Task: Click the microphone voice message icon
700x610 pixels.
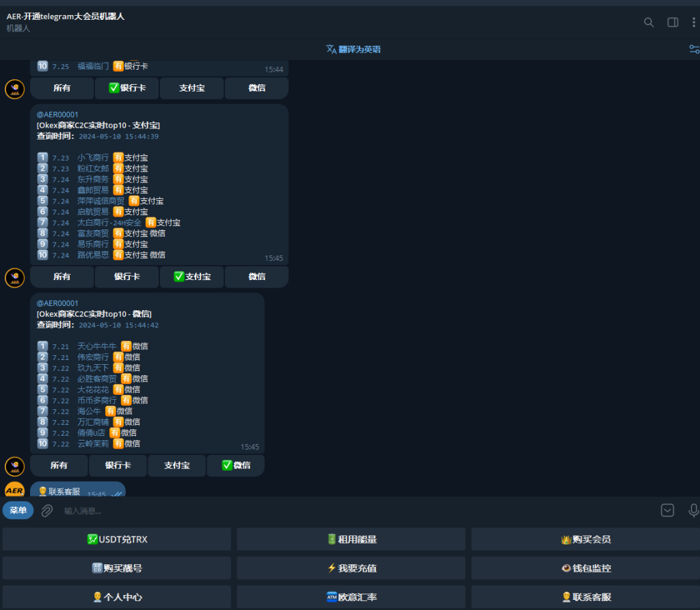Action: click(693, 510)
